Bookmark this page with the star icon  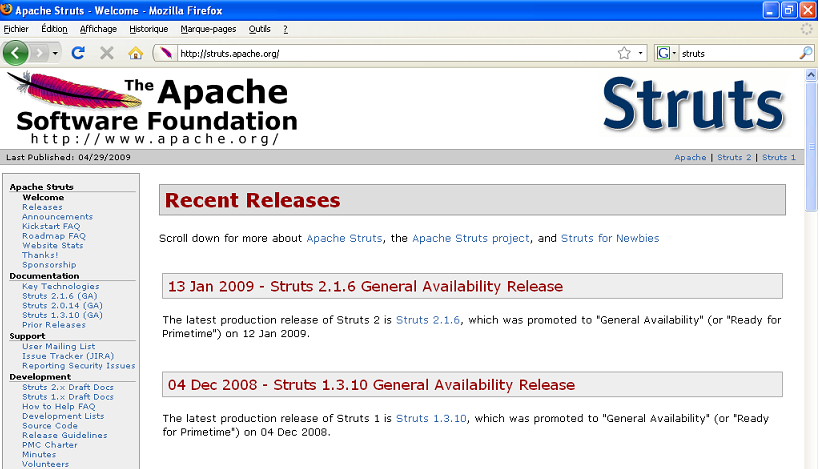[x=624, y=53]
